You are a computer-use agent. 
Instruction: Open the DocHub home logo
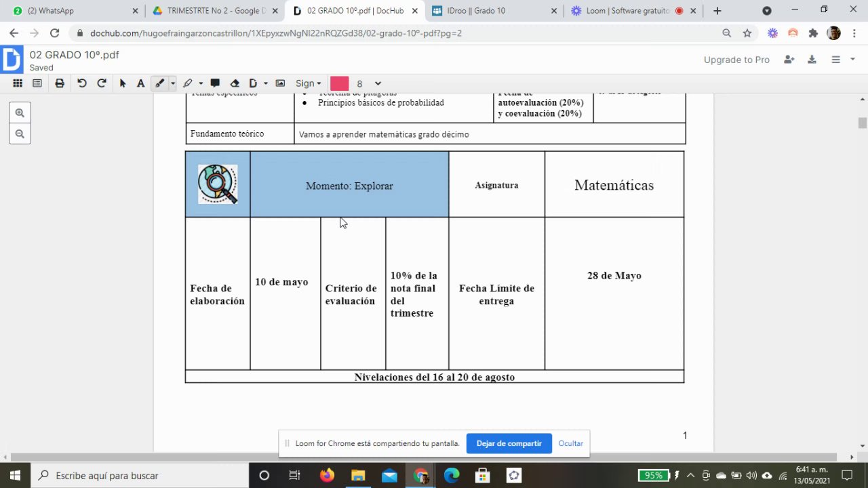click(x=12, y=60)
